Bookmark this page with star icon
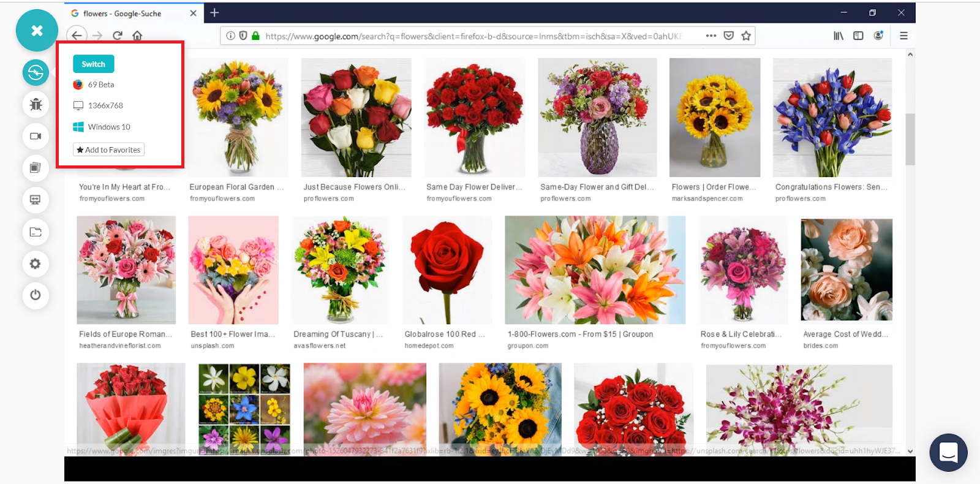The height and width of the screenshot is (484, 980). coord(746,36)
